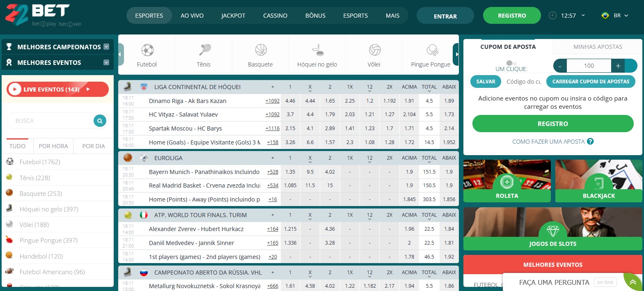
Task: Click the Live Eventos (143) button
Action: tap(57, 89)
